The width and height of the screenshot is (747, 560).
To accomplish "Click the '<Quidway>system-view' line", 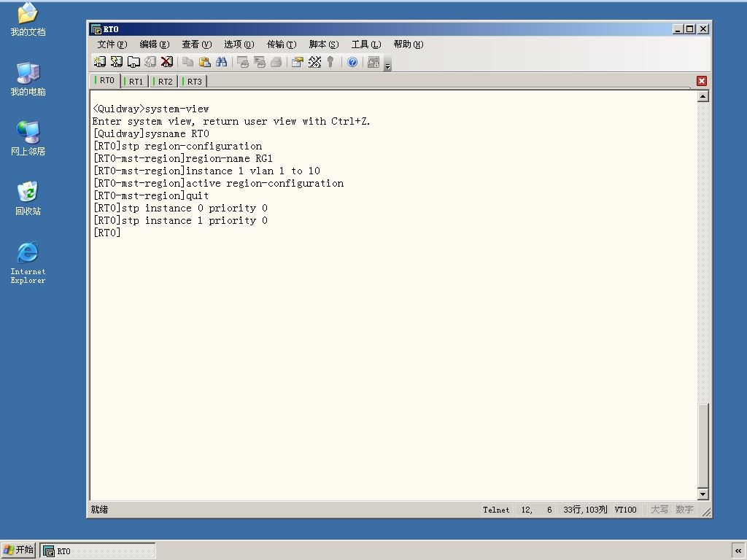I will [x=150, y=109].
